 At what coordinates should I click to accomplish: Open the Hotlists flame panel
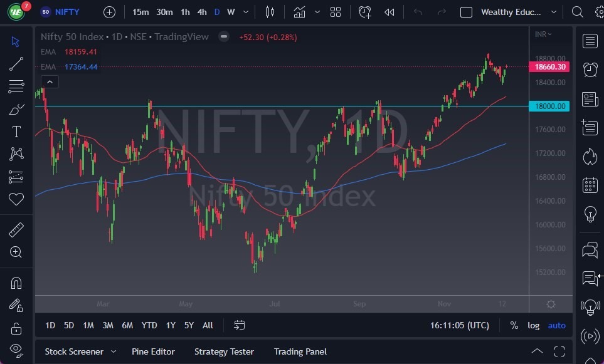point(590,157)
